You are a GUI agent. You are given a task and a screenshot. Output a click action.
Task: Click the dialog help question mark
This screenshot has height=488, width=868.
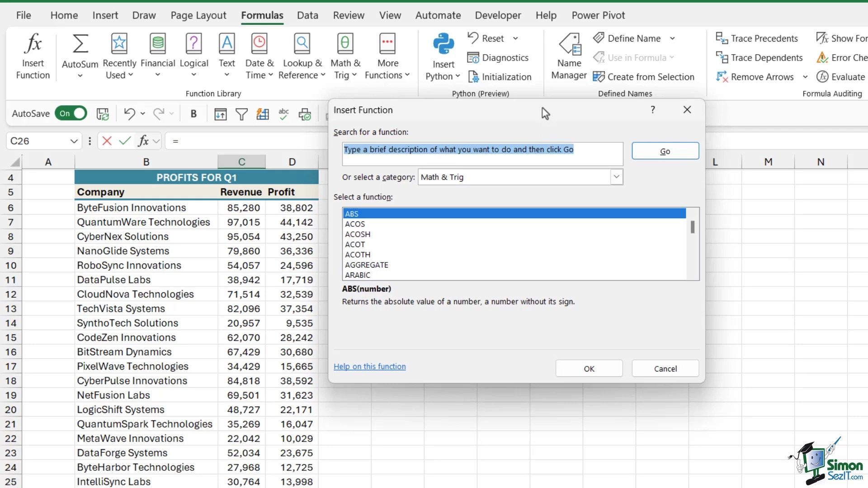point(653,110)
